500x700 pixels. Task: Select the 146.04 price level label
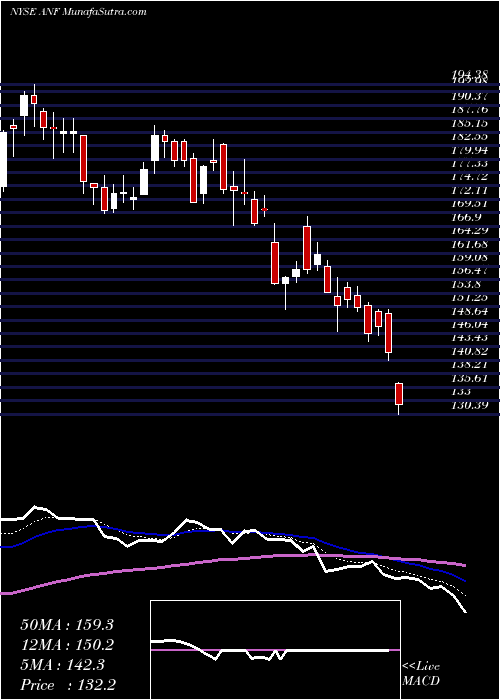point(469,325)
